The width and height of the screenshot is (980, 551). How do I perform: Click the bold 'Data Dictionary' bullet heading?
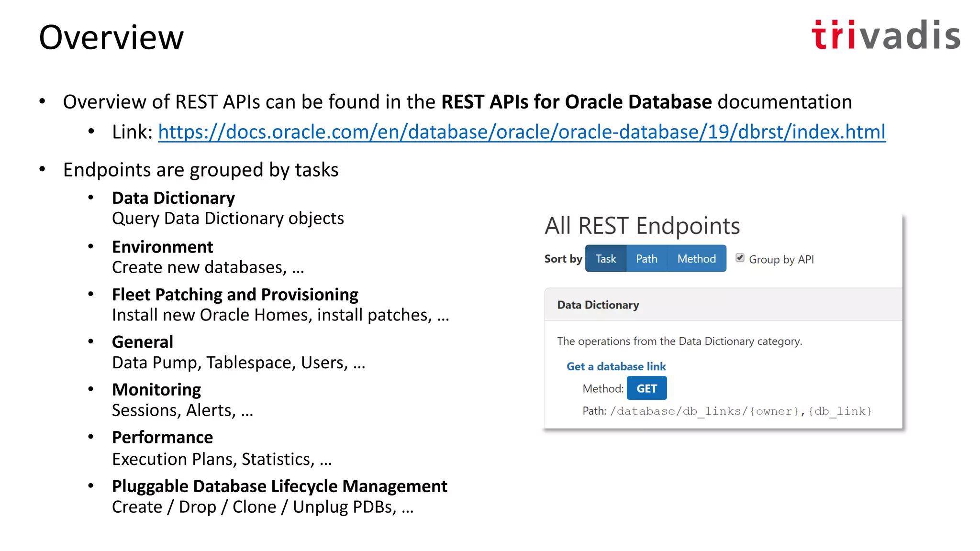pyautogui.click(x=173, y=198)
